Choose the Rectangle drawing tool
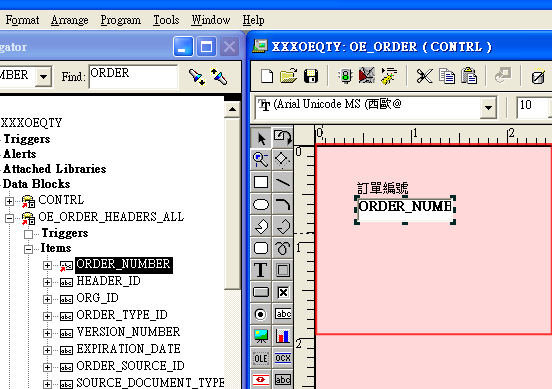The height and width of the screenshot is (389, 552). 261,182
